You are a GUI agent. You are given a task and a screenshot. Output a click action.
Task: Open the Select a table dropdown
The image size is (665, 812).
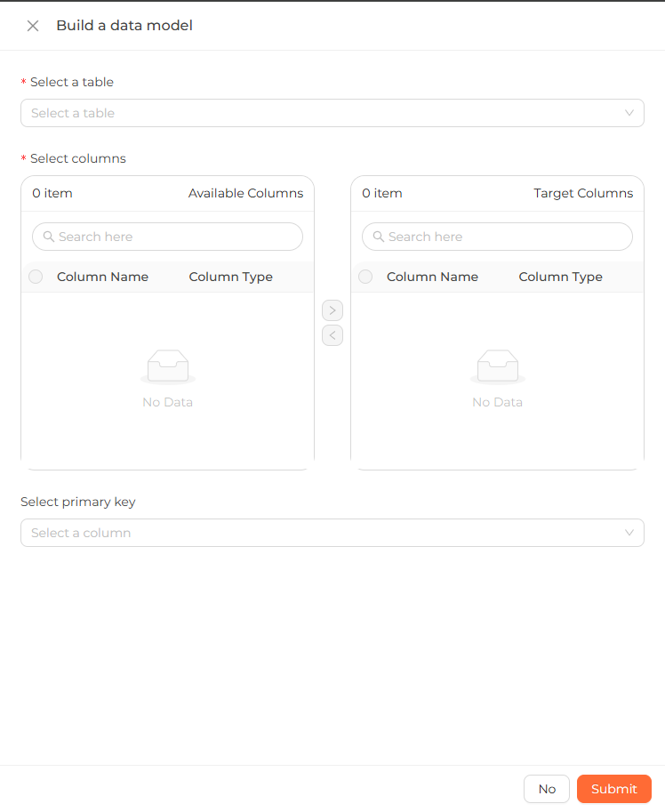332,113
